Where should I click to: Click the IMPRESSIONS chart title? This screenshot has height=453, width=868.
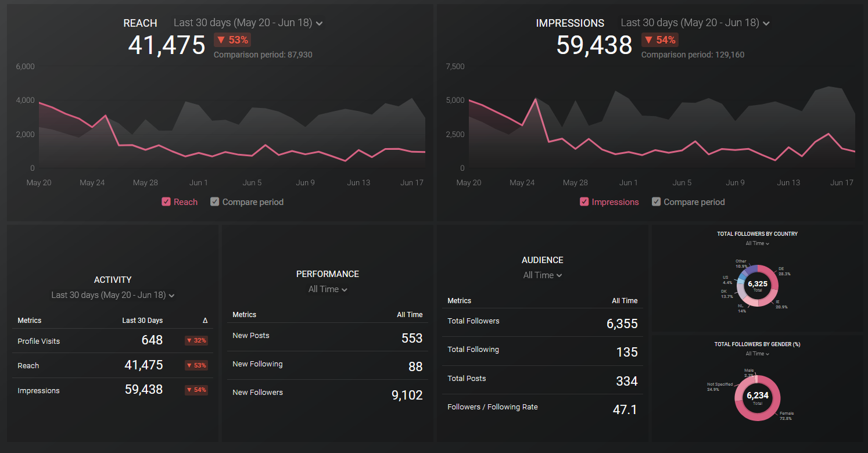570,23
